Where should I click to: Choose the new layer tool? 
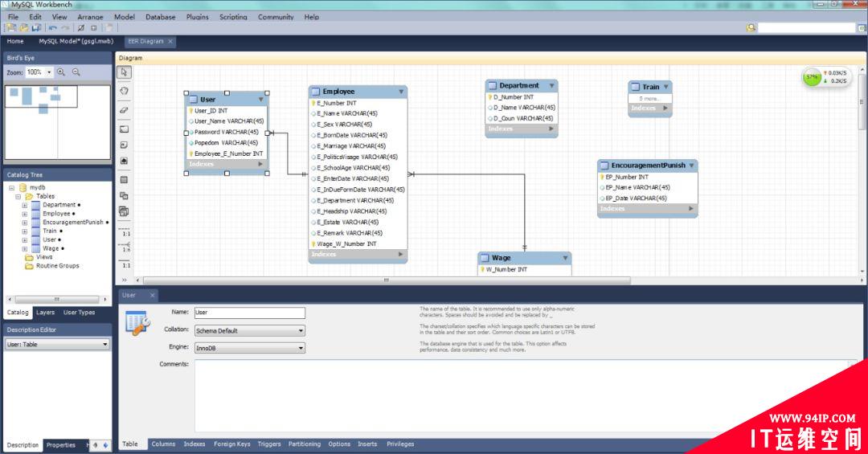(x=124, y=129)
